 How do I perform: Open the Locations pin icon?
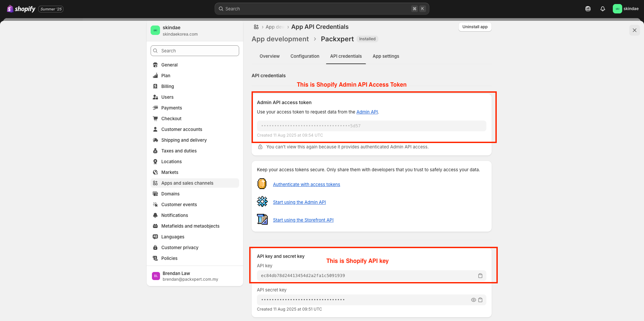(x=155, y=162)
